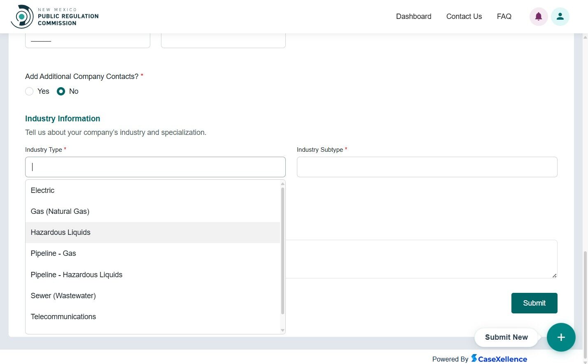Click the Submit button

tap(534, 303)
